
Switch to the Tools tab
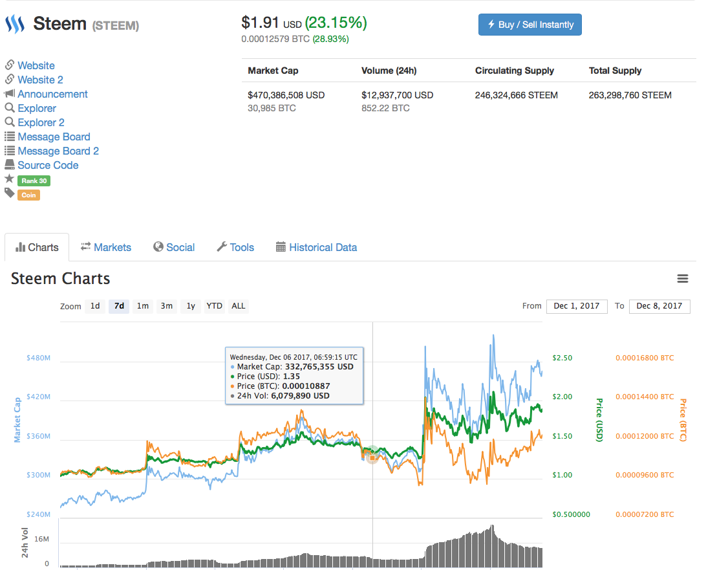click(235, 247)
